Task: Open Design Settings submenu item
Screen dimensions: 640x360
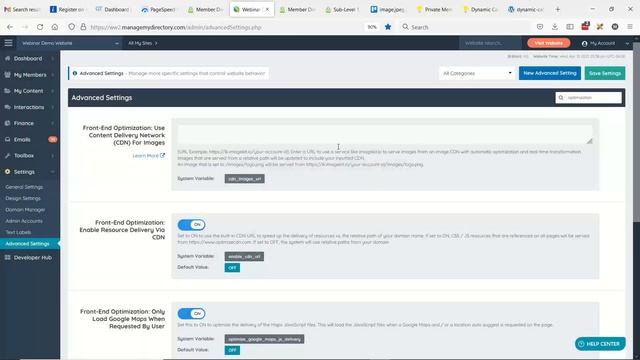Action: (x=23, y=198)
